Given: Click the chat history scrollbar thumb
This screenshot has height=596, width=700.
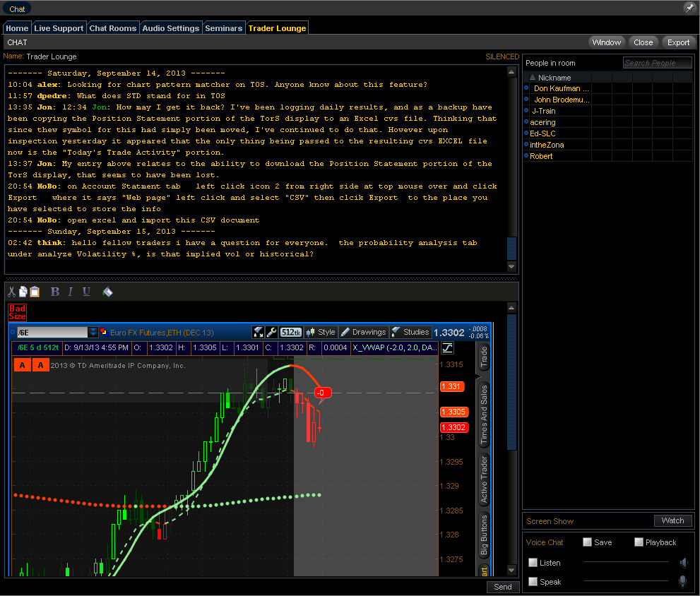Looking at the screenshot, I should pyautogui.click(x=511, y=249).
